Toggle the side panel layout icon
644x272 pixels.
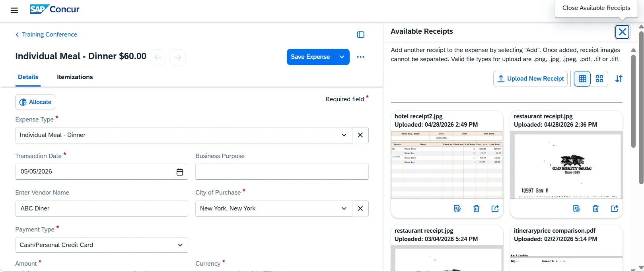point(361,35)
